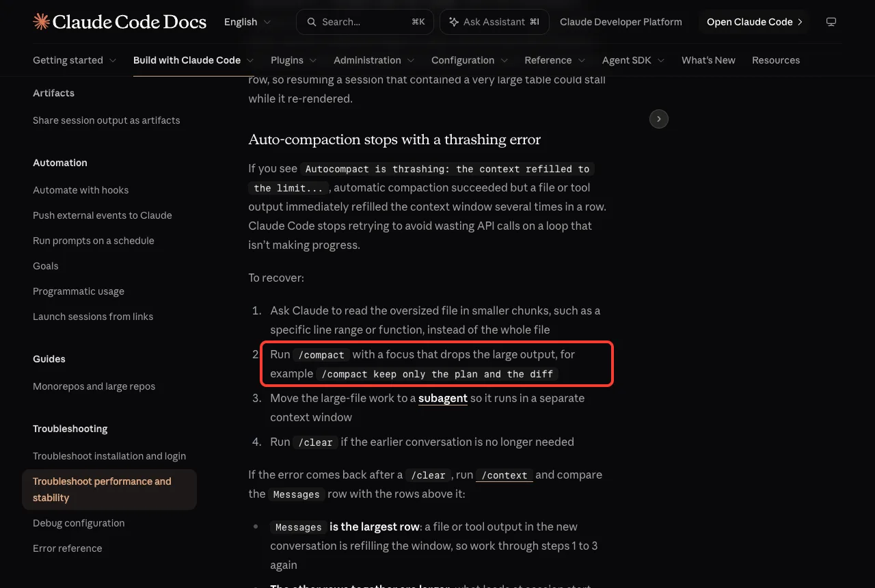Open the /context command link

[x=504, y=475]
